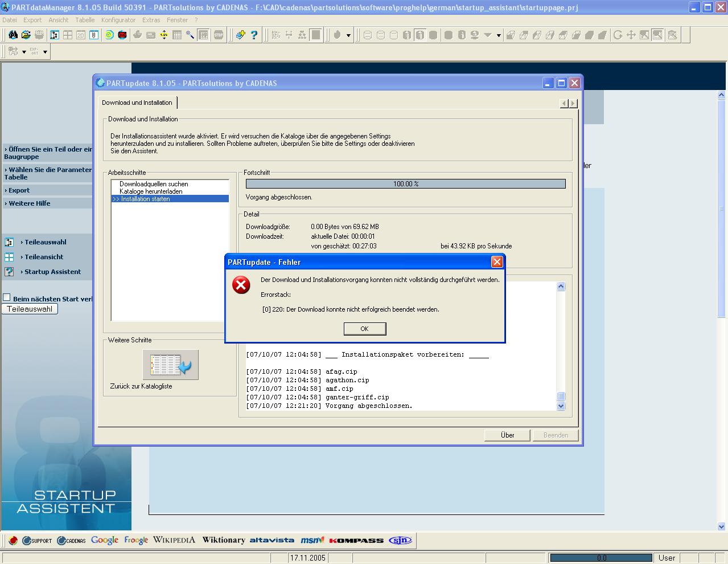Click the red envelope mail icon
Viewport: 728px width, 564px height.
pyautogui.click(x=122, y=35)
